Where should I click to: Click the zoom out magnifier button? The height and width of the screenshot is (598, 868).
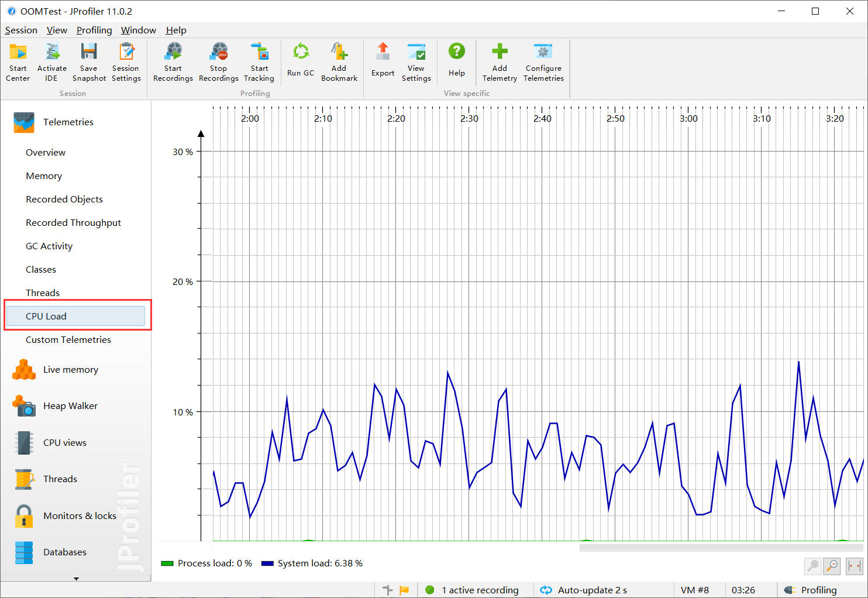point(832,566)
